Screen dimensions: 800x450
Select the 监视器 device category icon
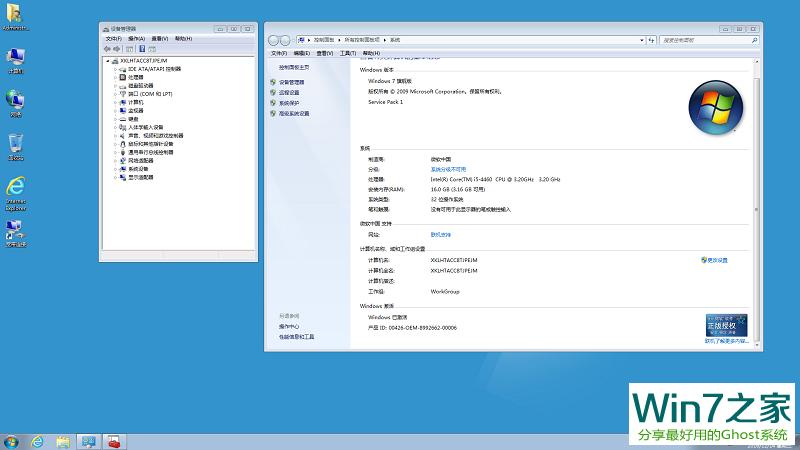(122, 111)
